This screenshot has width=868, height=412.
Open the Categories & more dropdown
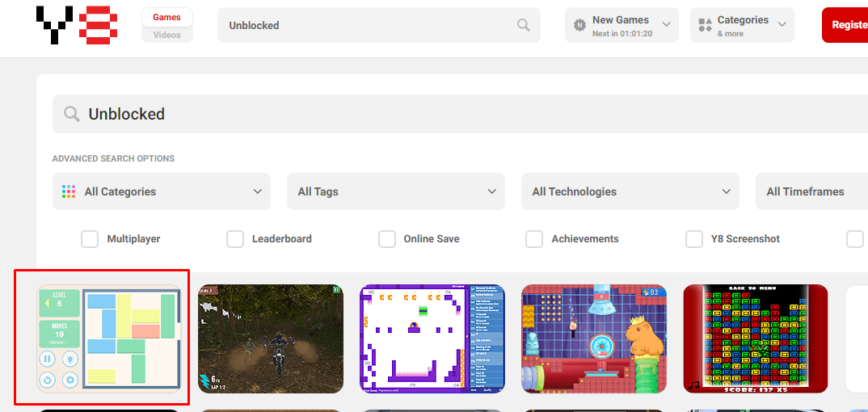point(742,25)
